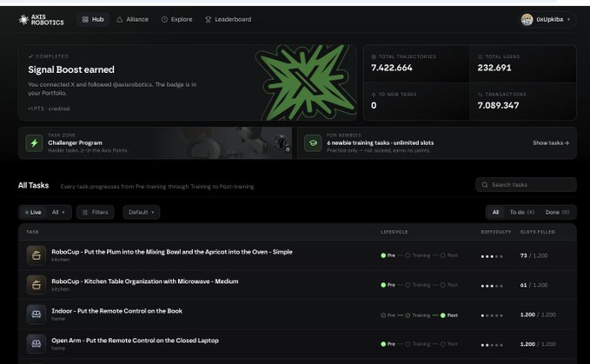Click the Filters sliders icon
Image resolution: width=590 pixels, height=364 pixels.
point(85,213)
